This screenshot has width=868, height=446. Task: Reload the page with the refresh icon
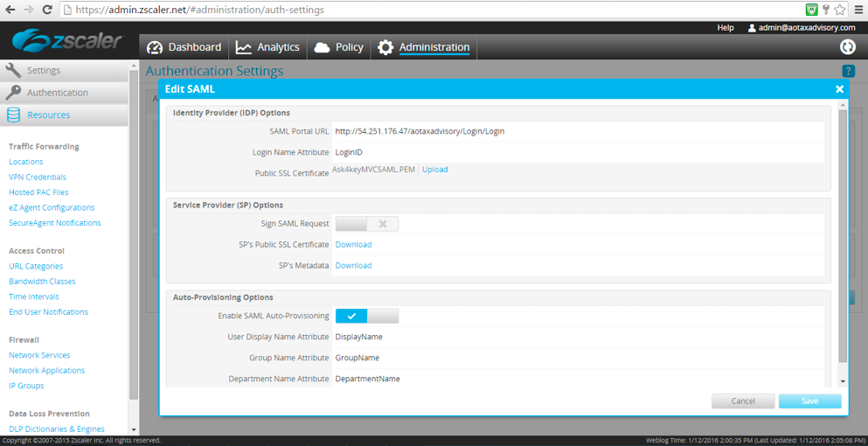click(x=47, y=10)
